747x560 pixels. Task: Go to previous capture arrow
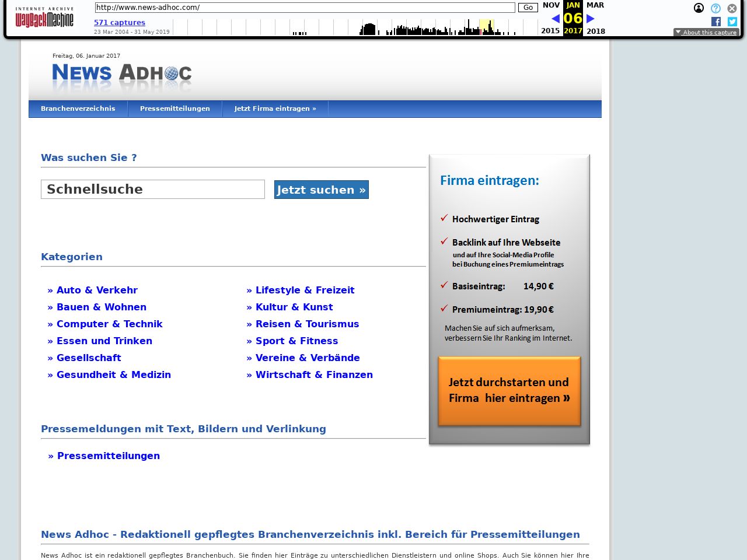pyautogui.click(x=555, y=19)
